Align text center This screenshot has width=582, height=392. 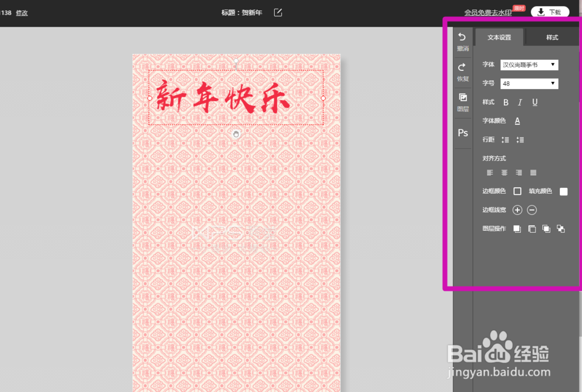coord(505,173)
